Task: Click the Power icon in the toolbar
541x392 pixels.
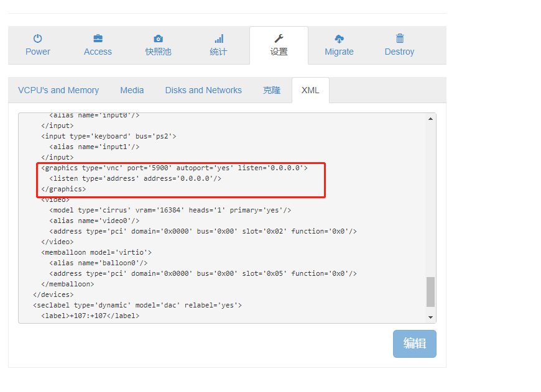Action: 37,38
